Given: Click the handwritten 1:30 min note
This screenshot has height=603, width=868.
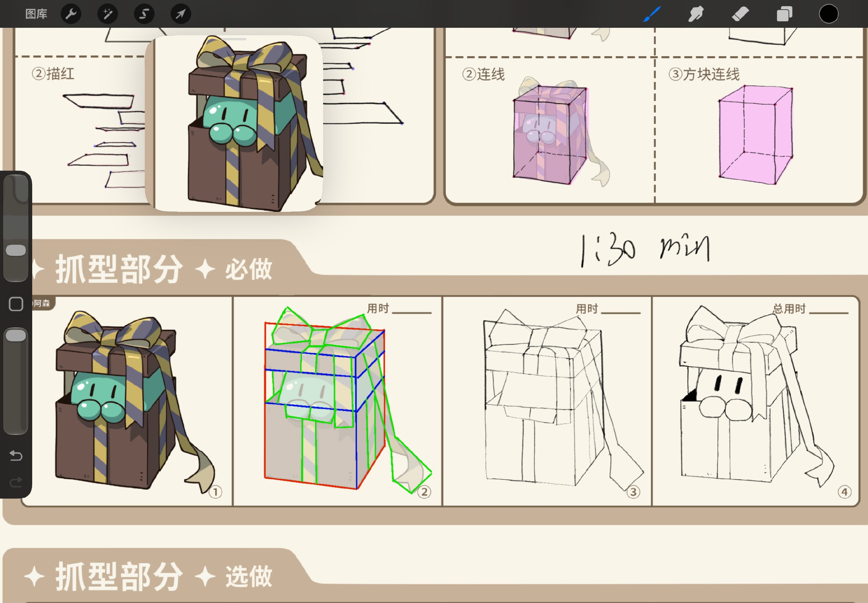Looking at the screenshot, I should (x=646, y=249).
